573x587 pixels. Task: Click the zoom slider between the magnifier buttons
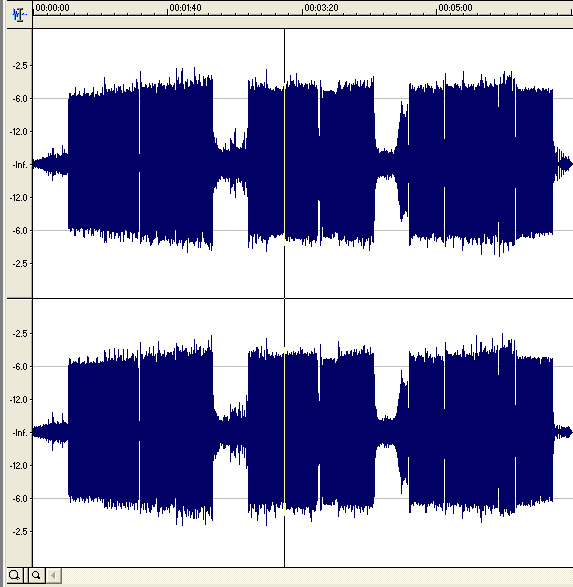coord(26,575)
